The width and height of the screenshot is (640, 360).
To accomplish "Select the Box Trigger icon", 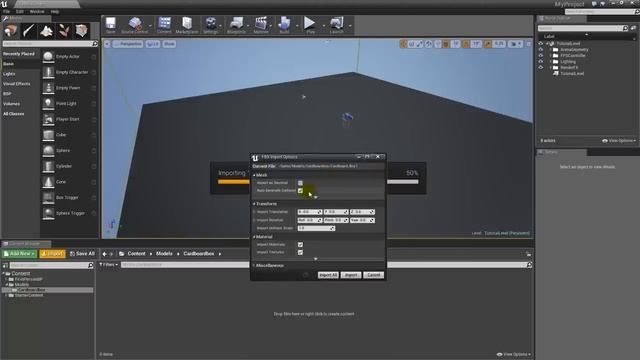I will [x=48, y=197].
